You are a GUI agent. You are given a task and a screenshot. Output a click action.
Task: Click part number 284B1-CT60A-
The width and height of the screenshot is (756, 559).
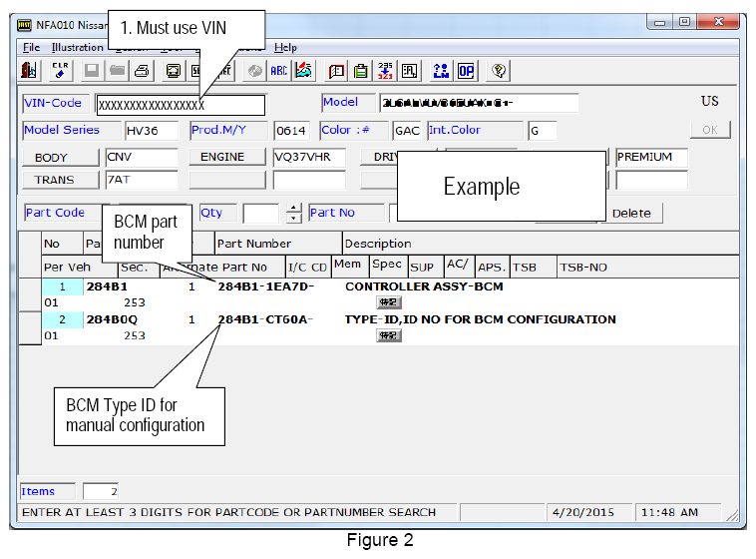[266, 319]
